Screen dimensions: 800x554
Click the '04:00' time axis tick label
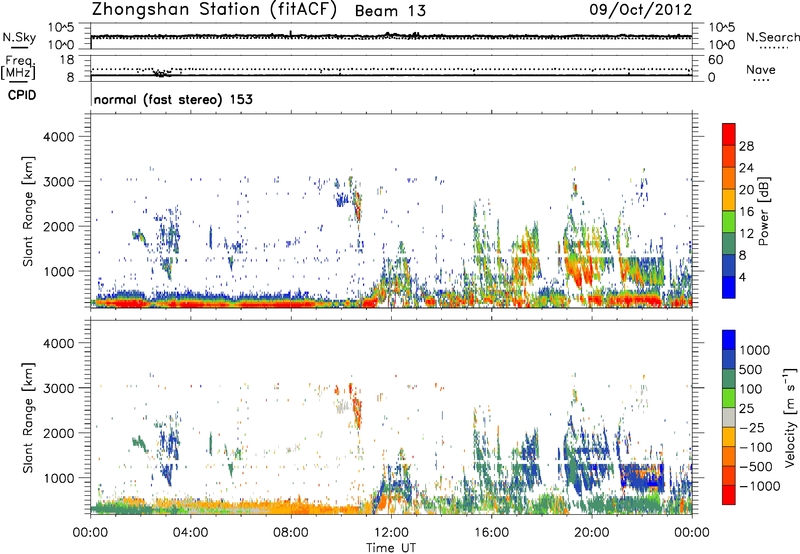[x=190, y=533]
